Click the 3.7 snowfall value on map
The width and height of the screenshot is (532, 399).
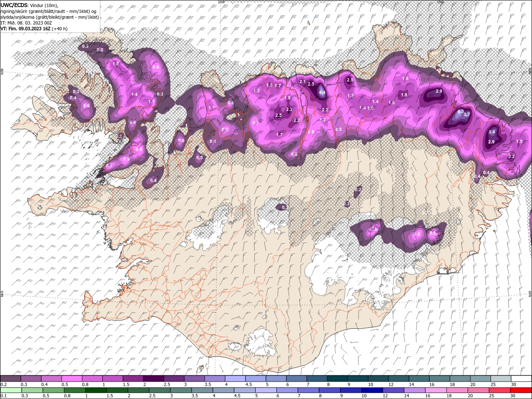coord(467,114)
